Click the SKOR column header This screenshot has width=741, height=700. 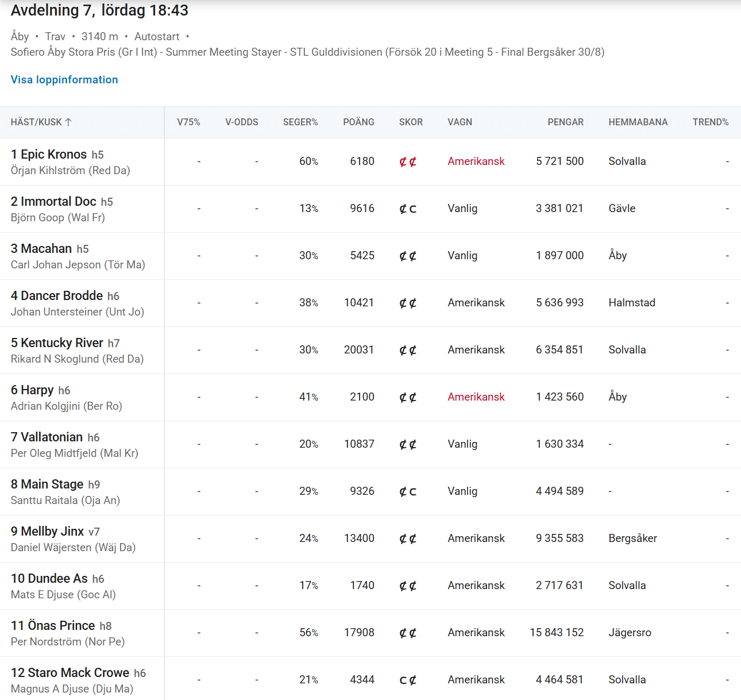point(411,122)
